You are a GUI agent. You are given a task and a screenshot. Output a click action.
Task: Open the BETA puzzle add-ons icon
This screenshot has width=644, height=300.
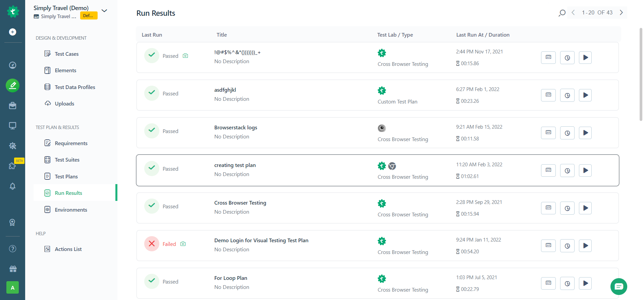click(x=12, y=166)
